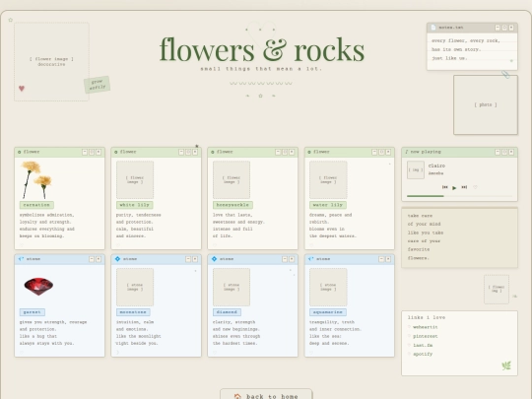The width and height of the screenshot is (532, 399).
Task: Click the green leaf icon in links box
Action: tap(506, 366)
